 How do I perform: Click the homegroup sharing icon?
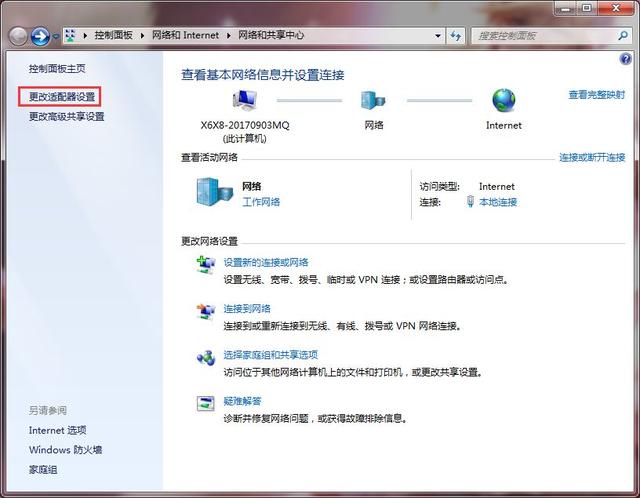pos(206,358)
